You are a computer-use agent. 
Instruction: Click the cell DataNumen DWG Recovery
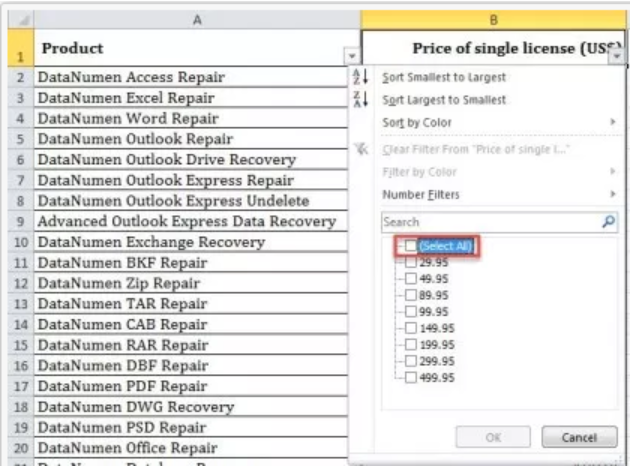click(x=191, y=406)
